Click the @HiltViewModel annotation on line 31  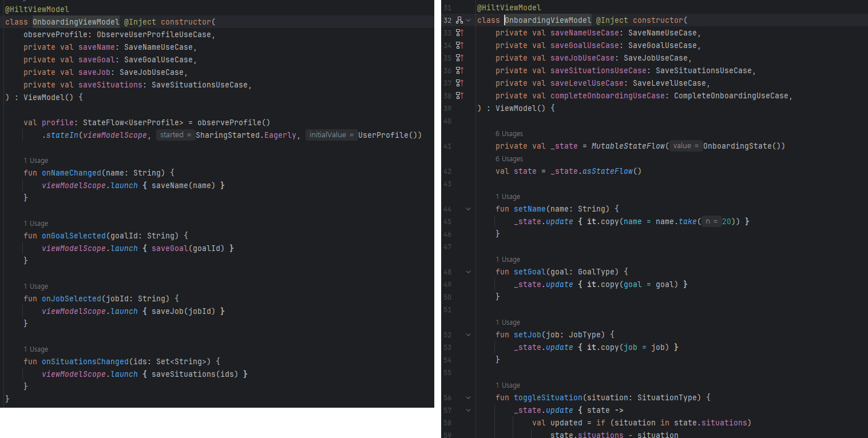(x=509, y=7)
